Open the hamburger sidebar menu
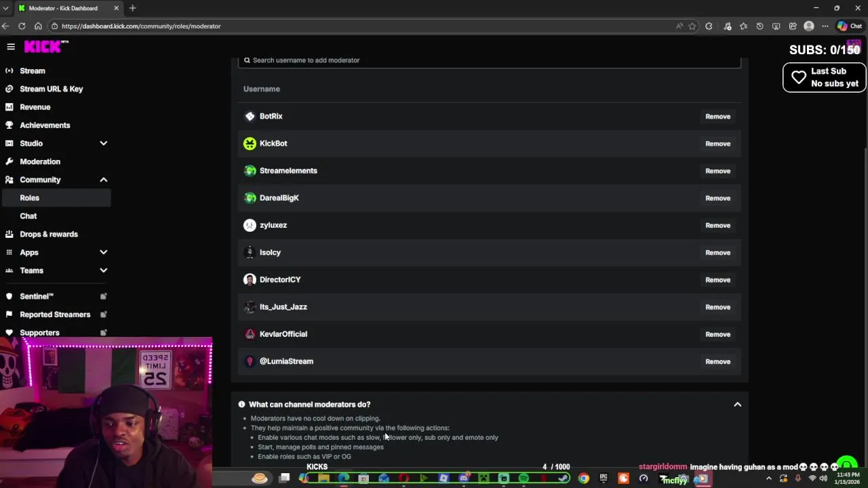The width and height of the screenshot is (868, 488). 11,47
